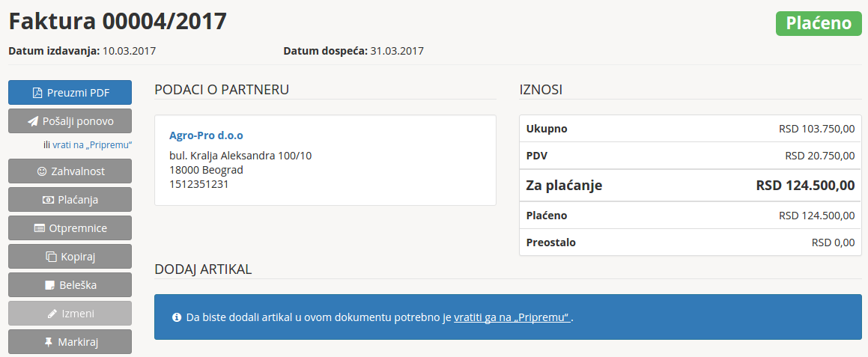Click the pushpin icon beside Markiraj
The height and width of the screenshot is (357, 868).
click(49, 342)
